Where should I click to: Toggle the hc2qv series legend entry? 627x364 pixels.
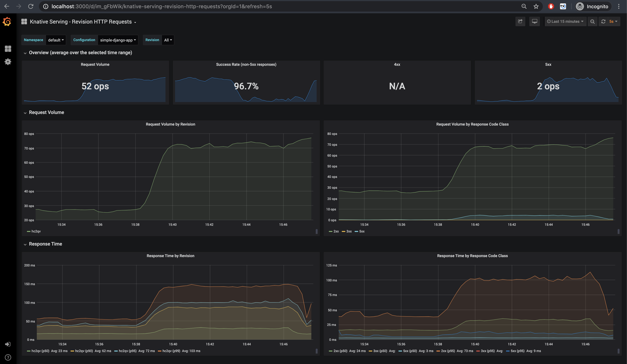(x=36, y=232)
